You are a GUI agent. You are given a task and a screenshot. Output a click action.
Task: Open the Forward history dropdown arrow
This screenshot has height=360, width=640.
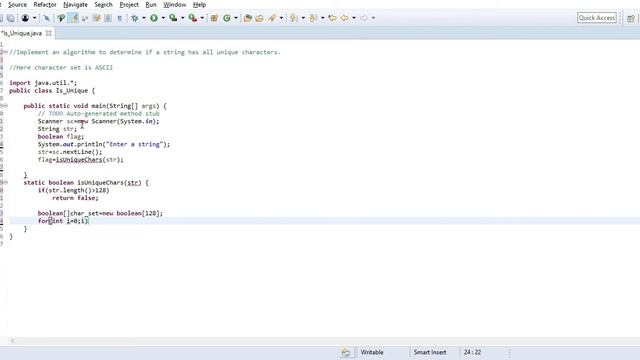tap(373, 18)
